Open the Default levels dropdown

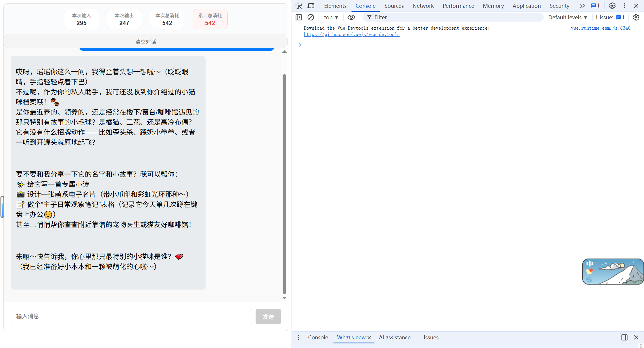568,17
